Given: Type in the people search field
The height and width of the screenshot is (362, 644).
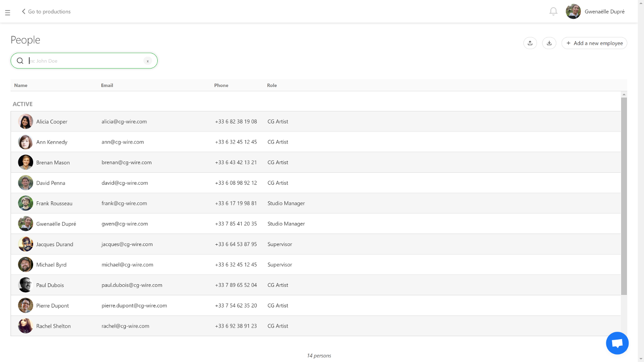Looking at the screenshot, I should pyautogui.click(x=85, y=61).
